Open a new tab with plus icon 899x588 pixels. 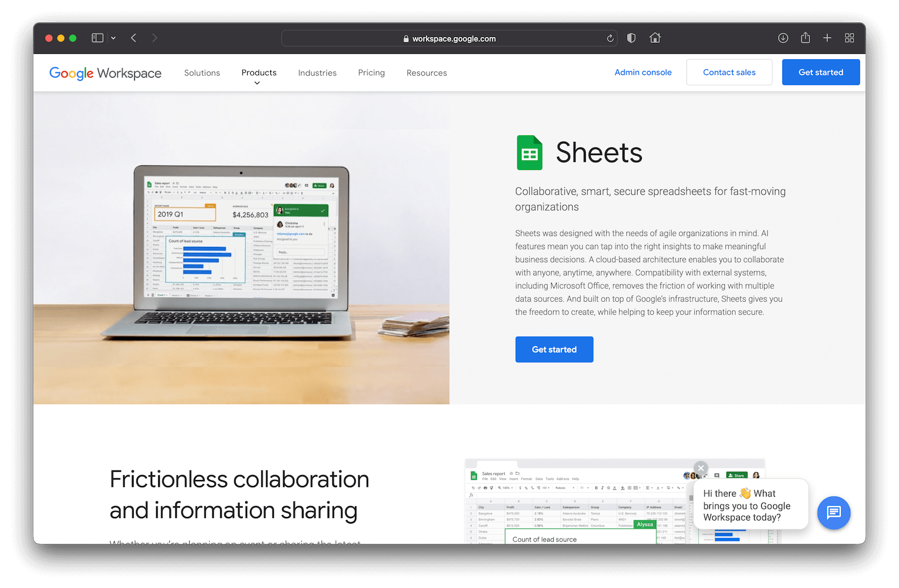(827, 38)
